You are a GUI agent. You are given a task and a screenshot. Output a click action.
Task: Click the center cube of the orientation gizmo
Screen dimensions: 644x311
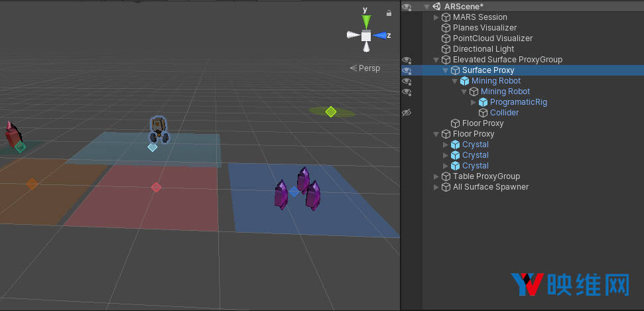point(366,36)
